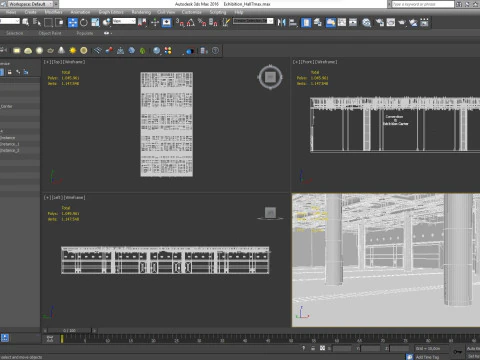Click the teapot primitive icon
Image resolution: width=480 pixels, height=360 pixels.
[x=50, y=51]
